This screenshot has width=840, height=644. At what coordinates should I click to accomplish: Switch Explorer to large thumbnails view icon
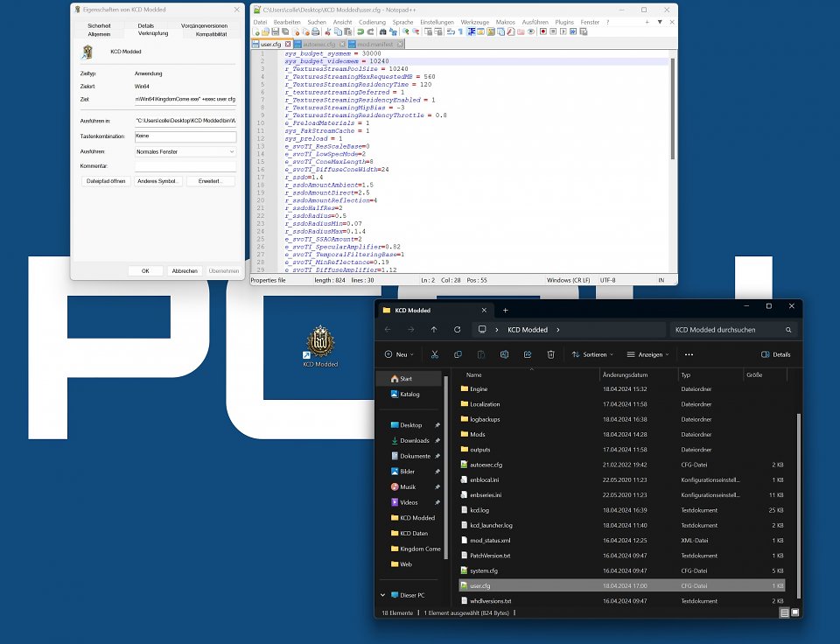coord(795,612)
